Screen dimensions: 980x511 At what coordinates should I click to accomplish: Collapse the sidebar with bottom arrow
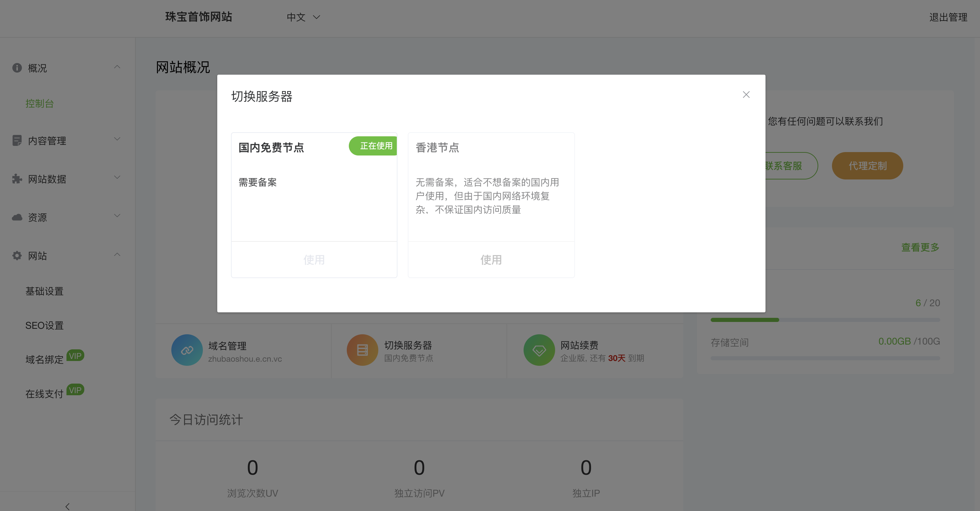point(68,506)
